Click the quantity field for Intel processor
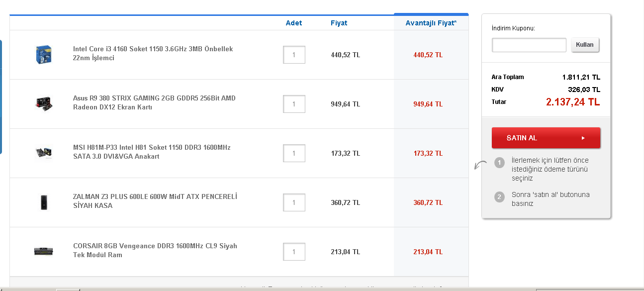 tap(294, 55)
